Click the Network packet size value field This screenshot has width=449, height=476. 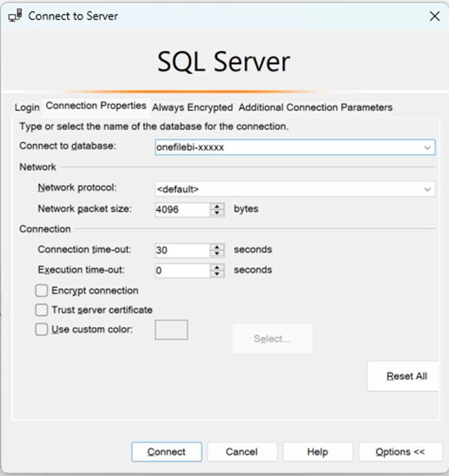(x=183, y=210)
